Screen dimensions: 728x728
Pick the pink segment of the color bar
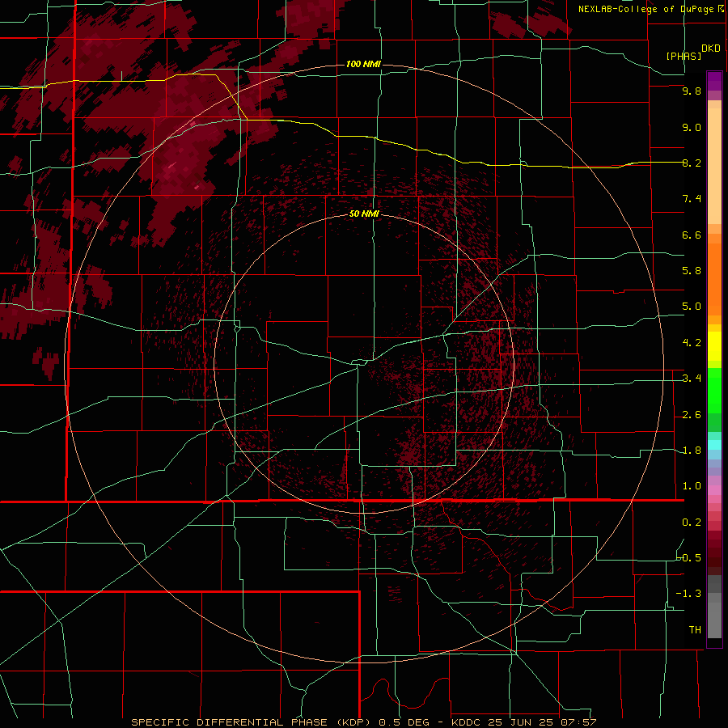coord(714,489)
